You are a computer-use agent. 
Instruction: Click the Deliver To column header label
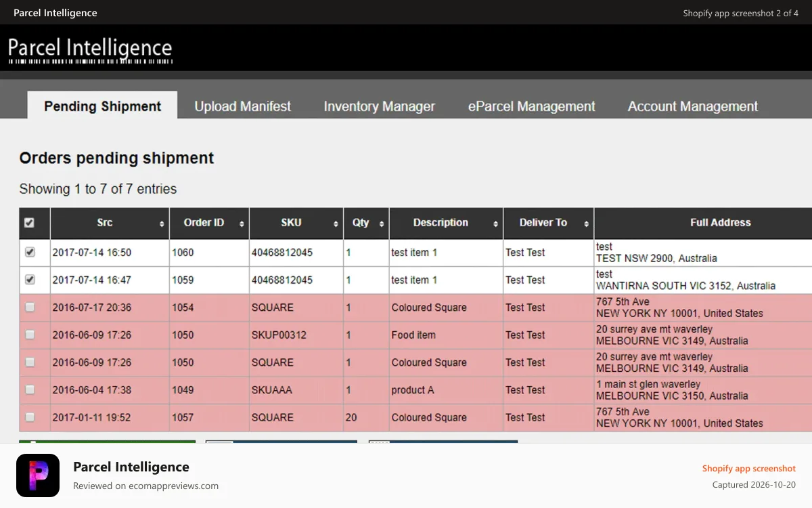click(x=543, y=222)
